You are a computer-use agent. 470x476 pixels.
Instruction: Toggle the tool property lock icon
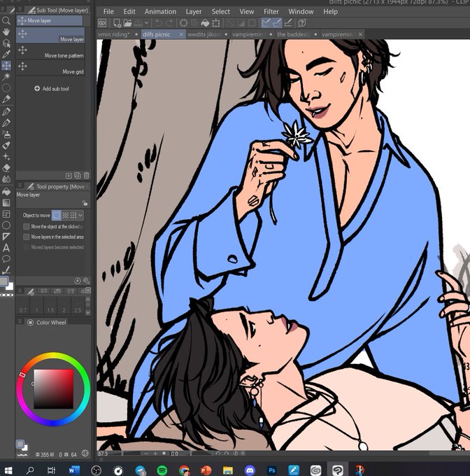pos(85,203)
